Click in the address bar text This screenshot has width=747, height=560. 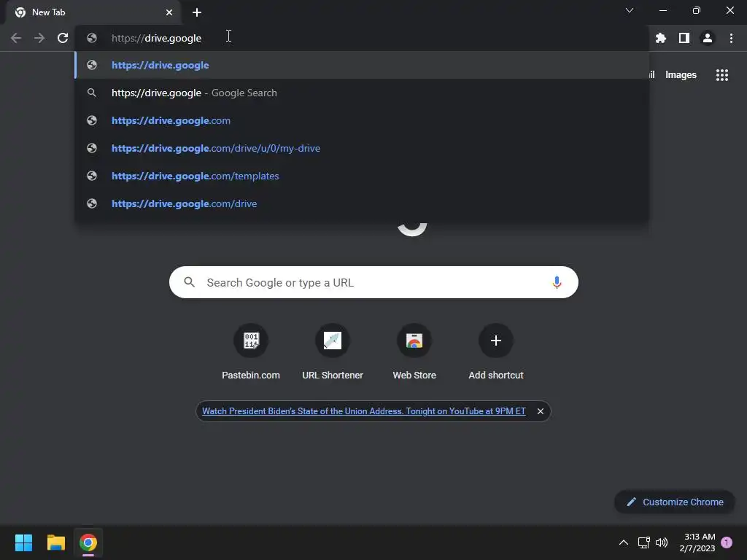[156, 38]
